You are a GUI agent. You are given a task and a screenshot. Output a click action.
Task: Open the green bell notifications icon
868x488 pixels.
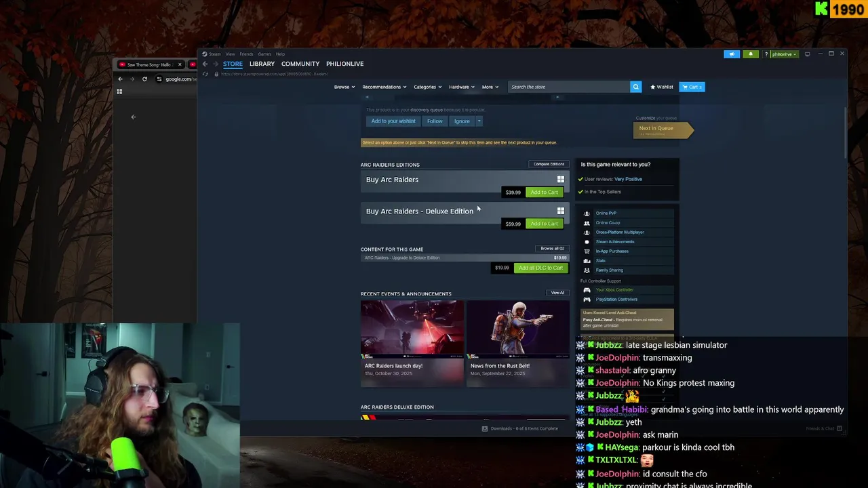click(751, 54)
